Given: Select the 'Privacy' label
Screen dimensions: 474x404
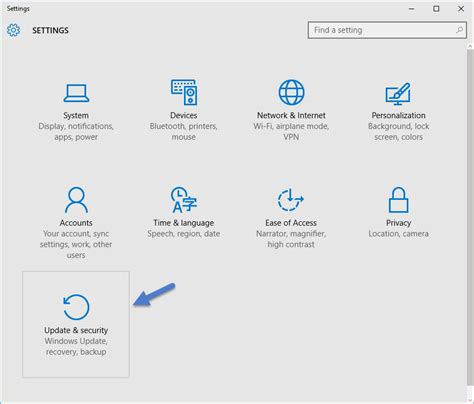Looking at the screenshot, I should pyautogui.click(x=398, y=223).
